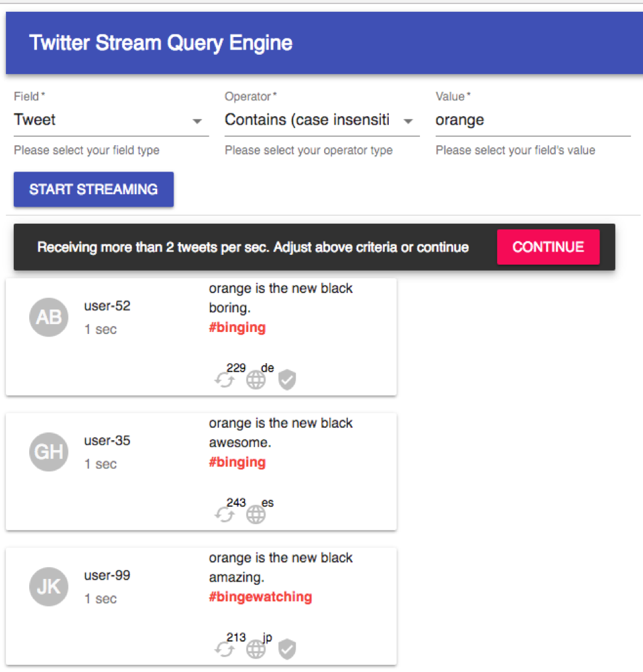Click the Twitter Stream Query Engine title
Viewport: 643px width, 672px height.
(161, 44)
